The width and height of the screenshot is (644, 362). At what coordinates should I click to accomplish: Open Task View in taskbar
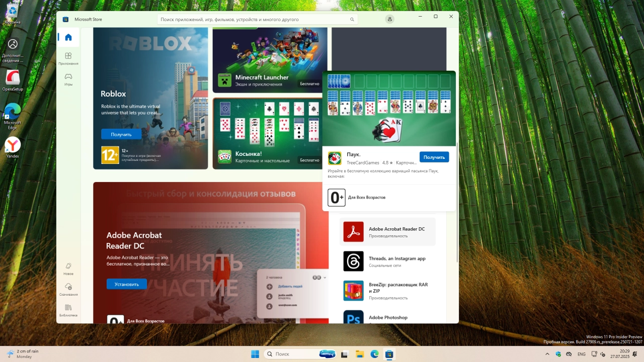pos(345,354)
